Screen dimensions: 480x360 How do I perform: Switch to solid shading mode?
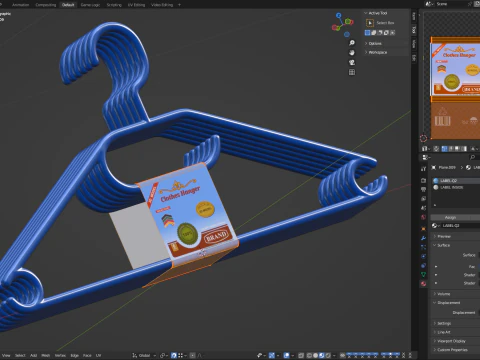point(315,355)
